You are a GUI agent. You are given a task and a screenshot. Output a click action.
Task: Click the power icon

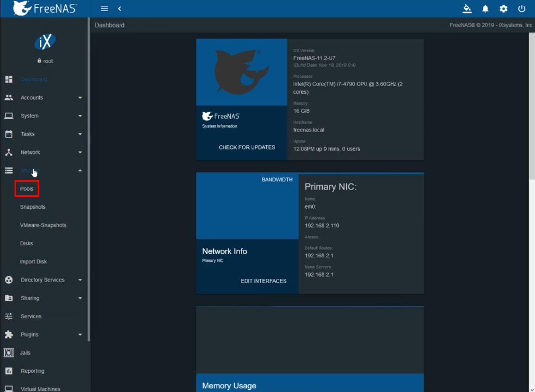tap(522, 9)
